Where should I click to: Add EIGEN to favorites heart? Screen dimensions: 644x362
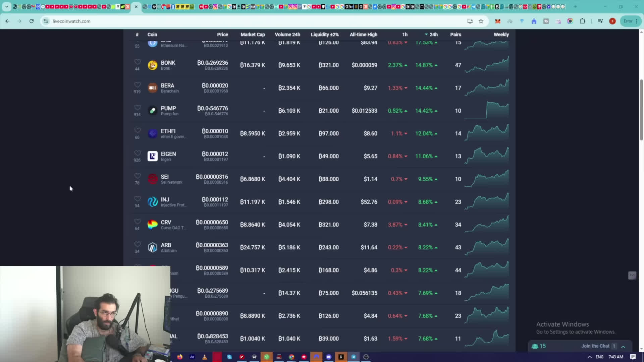137,153
